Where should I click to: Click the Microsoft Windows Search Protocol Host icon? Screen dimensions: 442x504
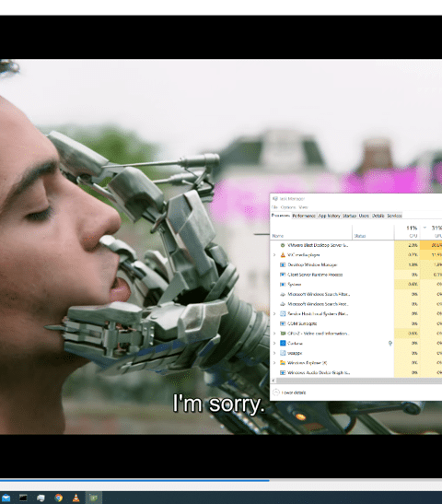pos(283,304)
